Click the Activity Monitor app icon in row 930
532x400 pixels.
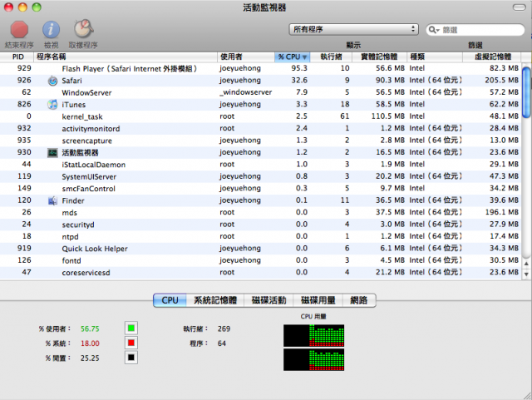coord(52,153)
